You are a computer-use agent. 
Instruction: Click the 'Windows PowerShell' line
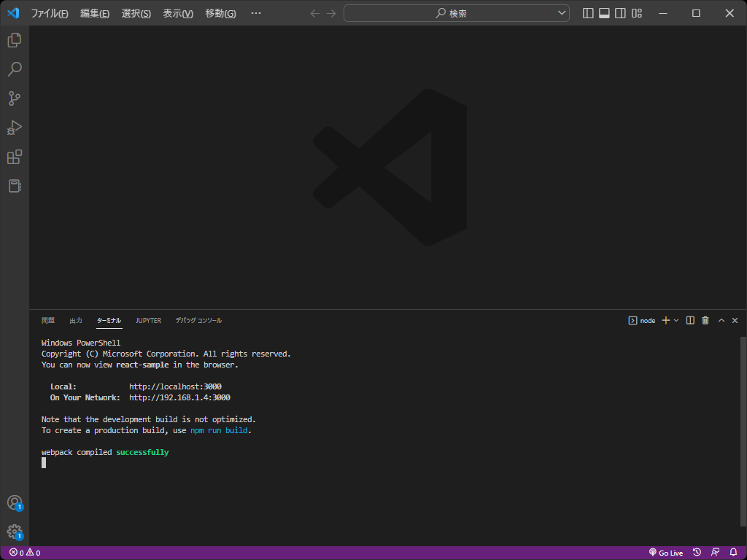pos(81,343)
